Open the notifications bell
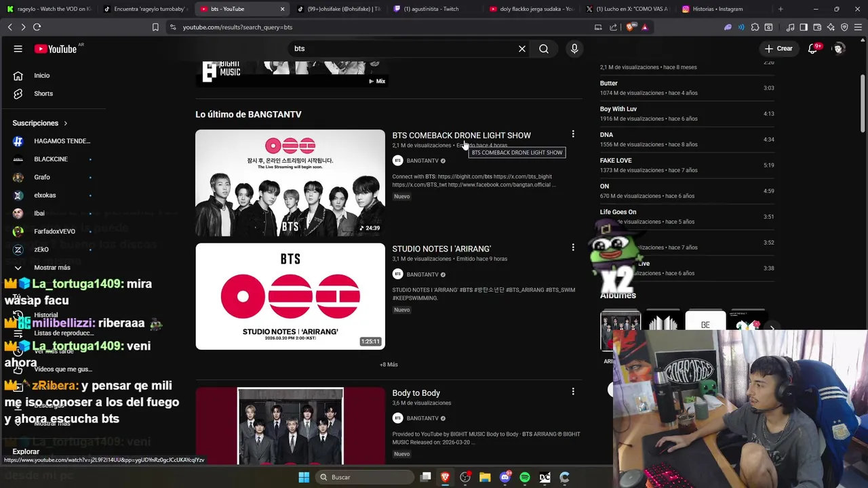Screen dimensions: 868x488 click(x=813, y=49)
